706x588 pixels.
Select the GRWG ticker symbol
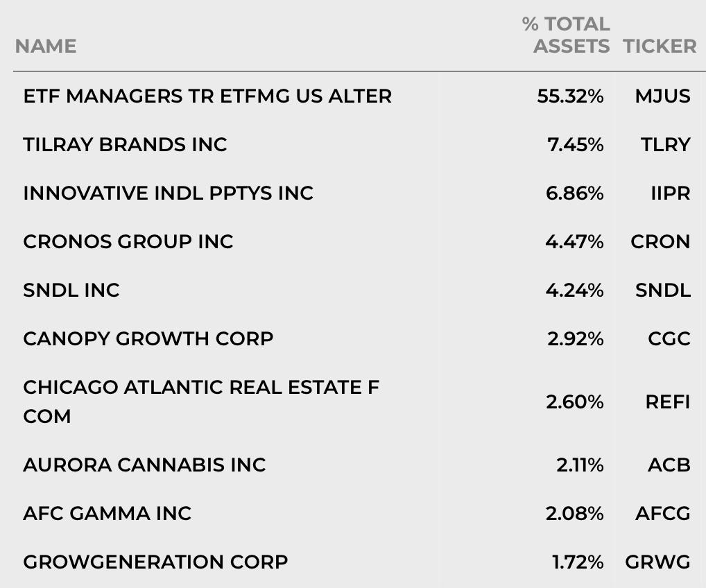(657, 562)
